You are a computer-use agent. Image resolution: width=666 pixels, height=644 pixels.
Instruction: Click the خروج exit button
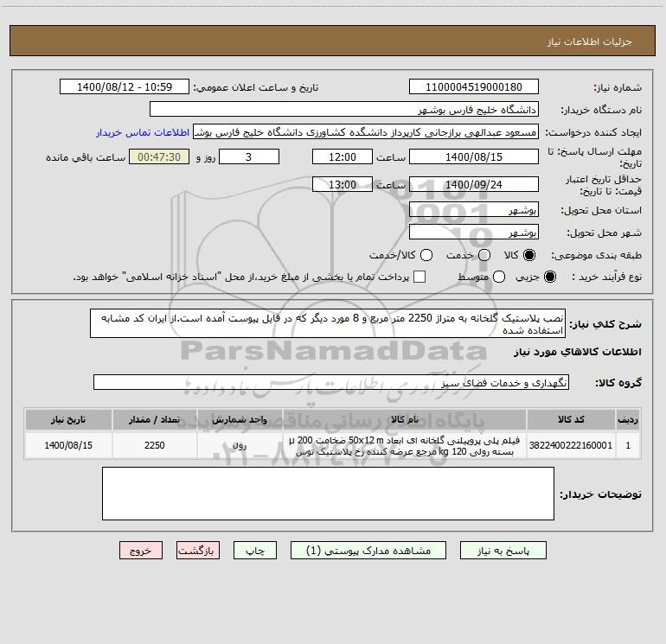pos(141,551)
